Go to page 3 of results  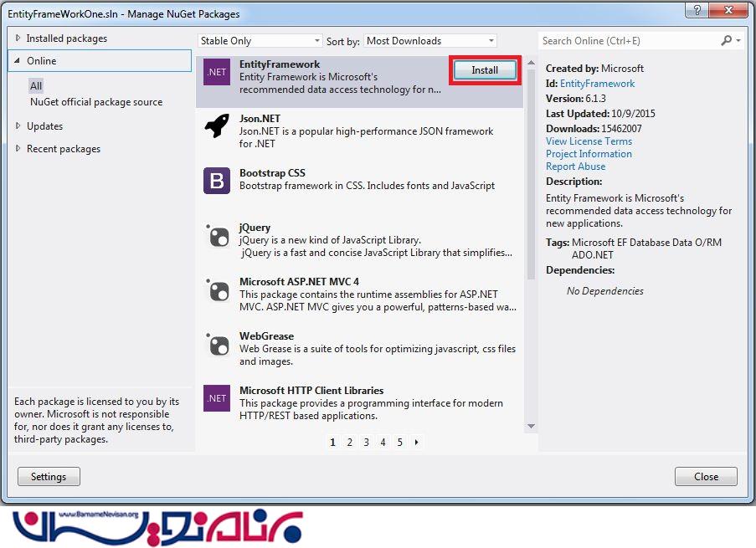366,443
